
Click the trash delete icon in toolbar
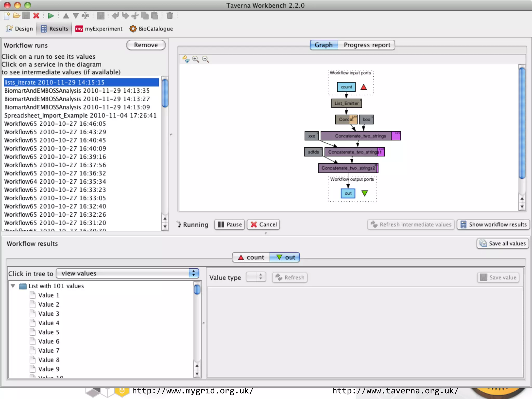point(170,16)
